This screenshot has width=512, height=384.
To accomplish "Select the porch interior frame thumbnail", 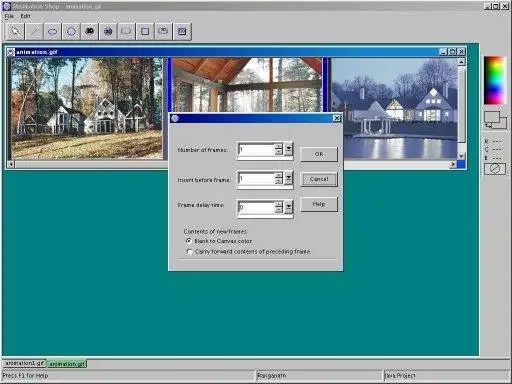I will coord(248,85).
